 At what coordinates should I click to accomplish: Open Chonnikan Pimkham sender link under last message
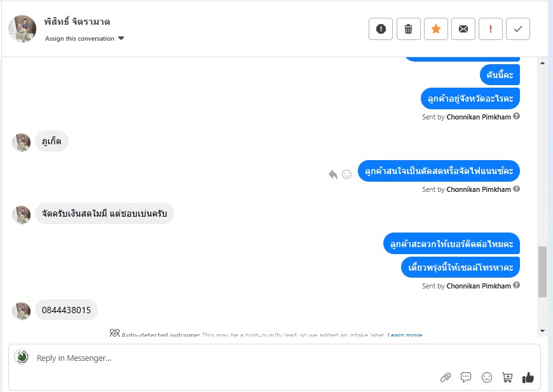pos(479,286)
